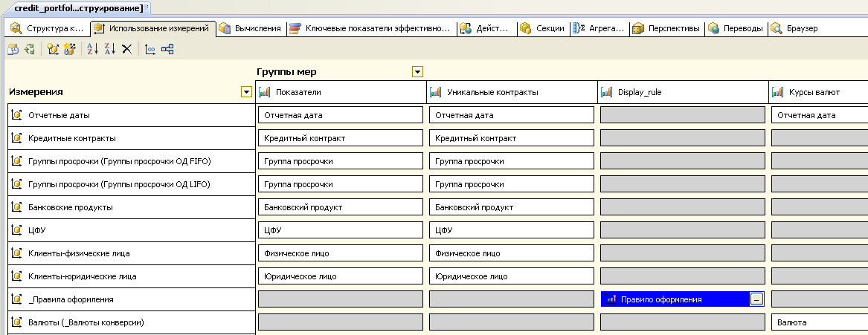Click Физическое лицо cell under Уникальные контракты

pos(512,253)
